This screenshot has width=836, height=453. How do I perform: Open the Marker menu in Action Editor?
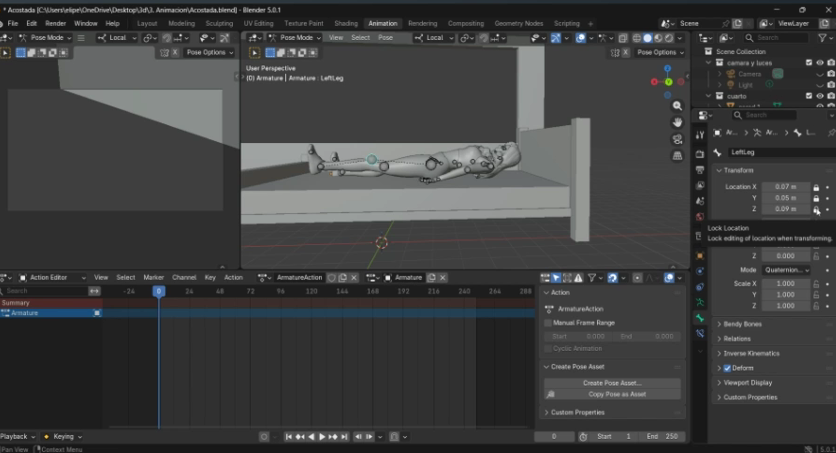pyautogui.click(x=153, y=277)
